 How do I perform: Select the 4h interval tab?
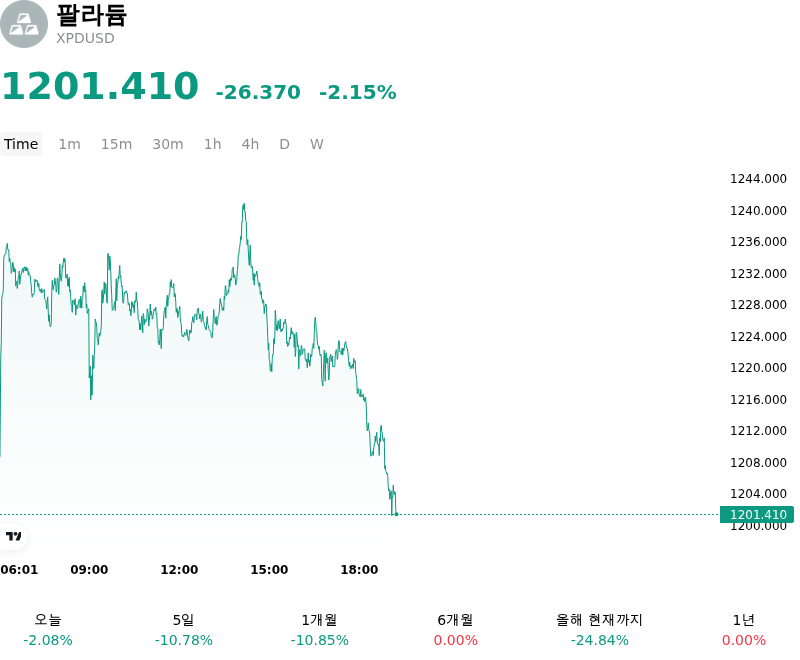(250, 144)
